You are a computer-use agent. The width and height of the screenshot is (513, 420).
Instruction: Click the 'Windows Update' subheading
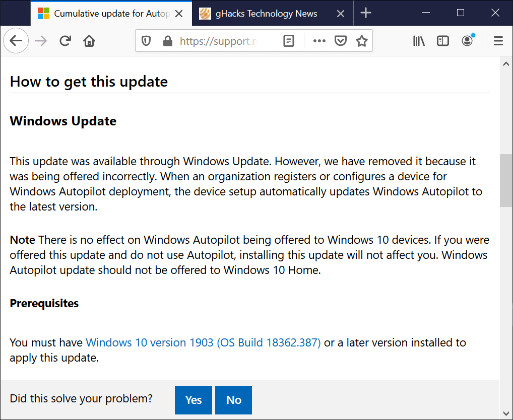(63, 121)
